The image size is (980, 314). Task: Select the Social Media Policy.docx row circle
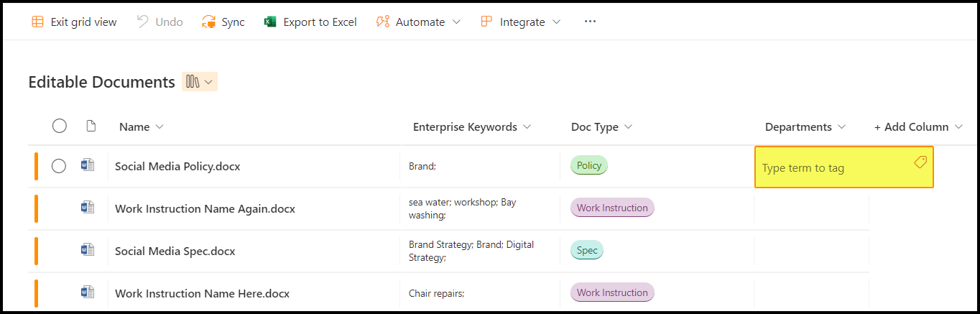pos(59,166)
